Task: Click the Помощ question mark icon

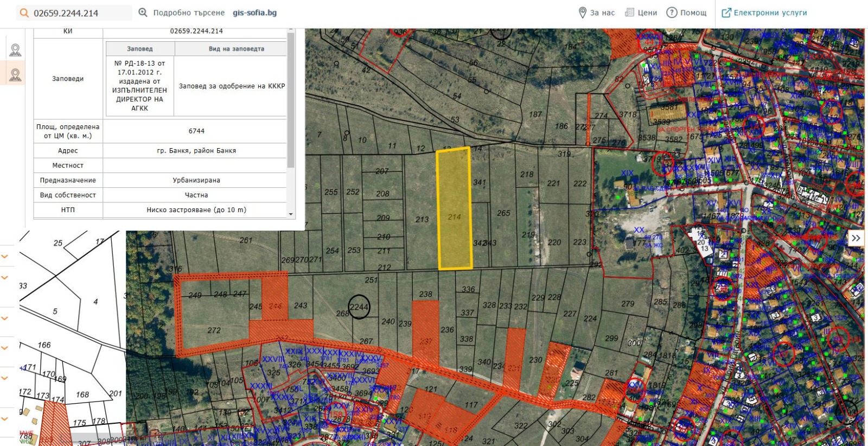Action: 672,12
